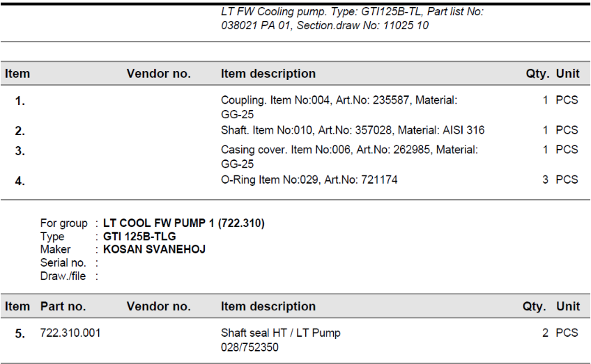Click the Casing cover item description

(348, 150)
